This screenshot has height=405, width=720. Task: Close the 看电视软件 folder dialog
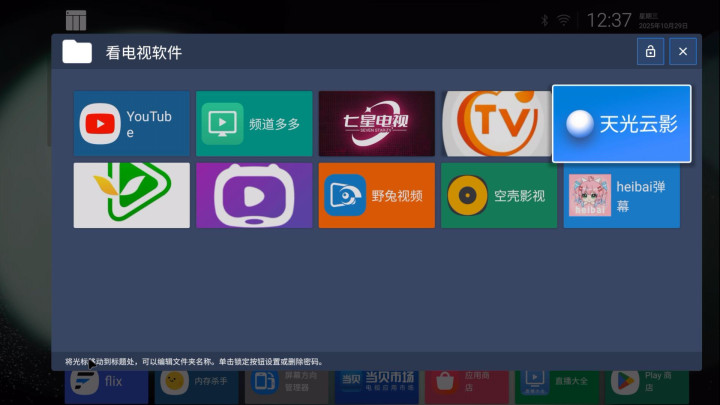click(x=683, y=51)
